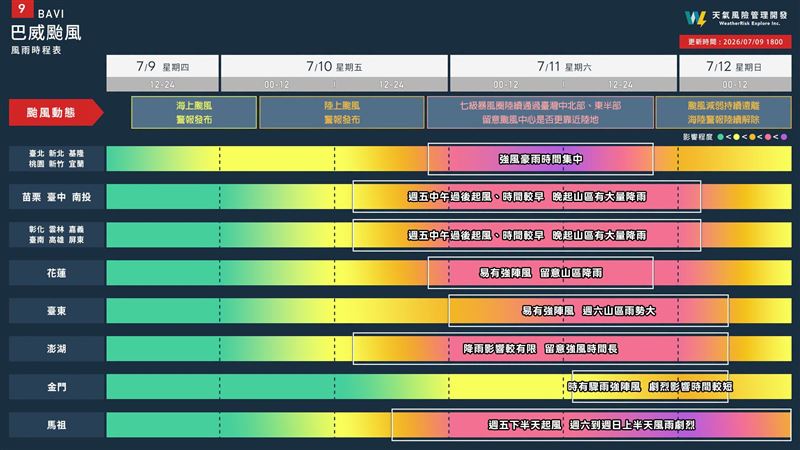Screen dimensions: 800x450
Task: Click the 海上颱風警報發布 status box
Action: (x=194, y=112)
